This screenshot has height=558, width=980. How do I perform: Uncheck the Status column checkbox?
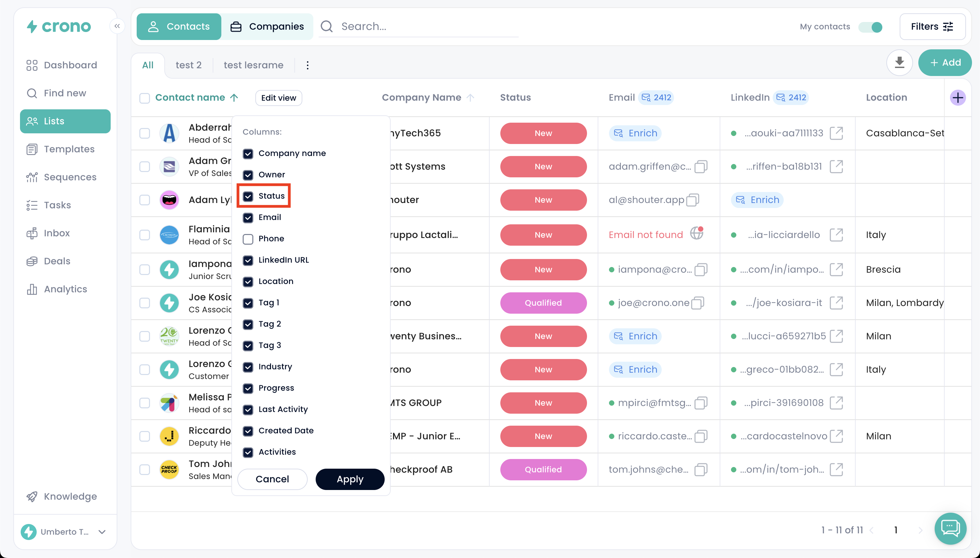248,196
